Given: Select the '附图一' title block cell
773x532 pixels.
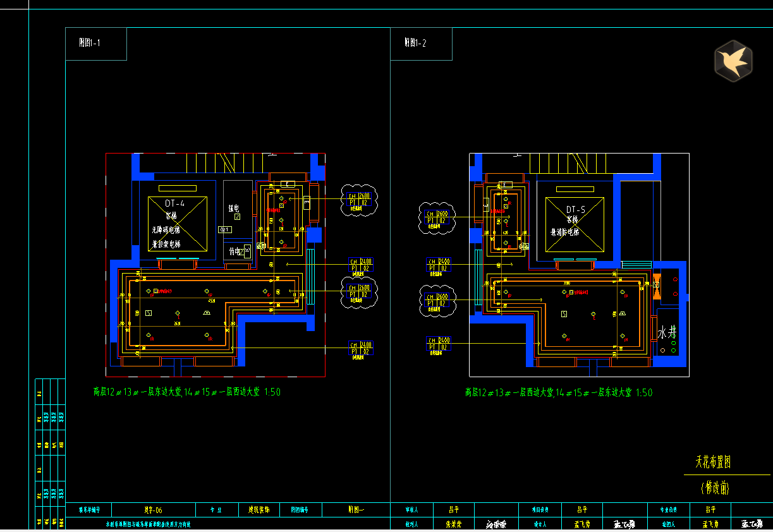Looking at the screenshot, I should click(x=356, y=509).
